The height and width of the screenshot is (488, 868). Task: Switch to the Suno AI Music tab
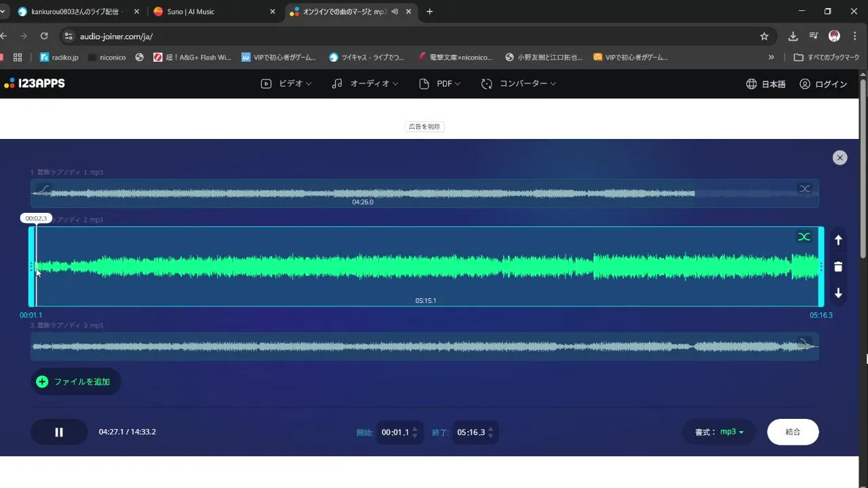[x=214, y=12]
